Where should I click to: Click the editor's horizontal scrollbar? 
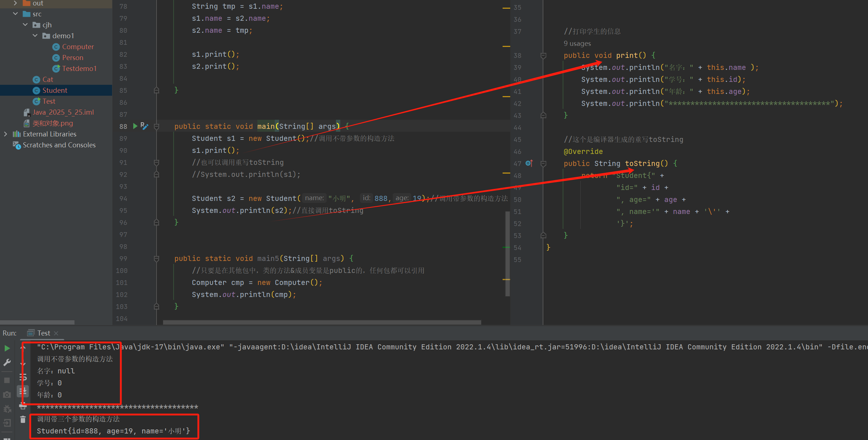322,322
